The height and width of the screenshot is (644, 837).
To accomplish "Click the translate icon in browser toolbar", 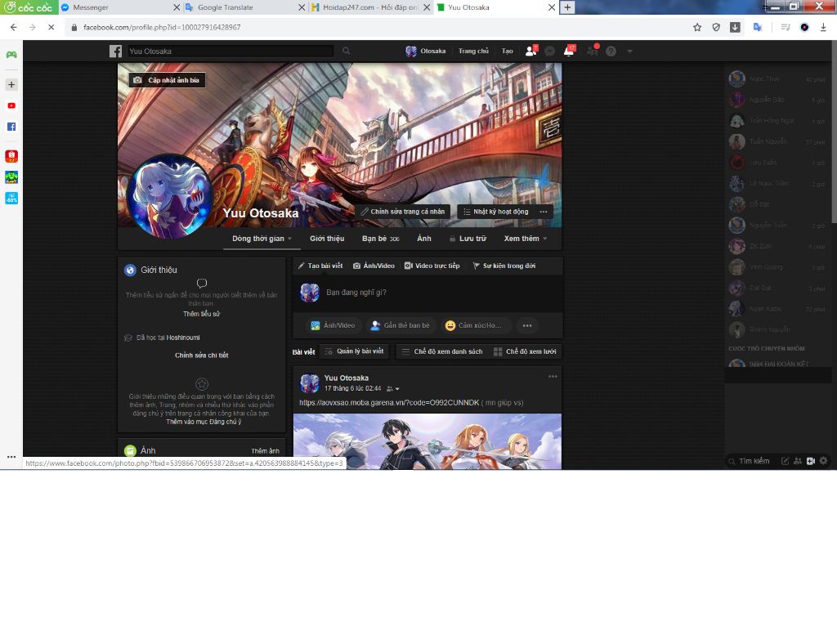I will click(758, 27).
